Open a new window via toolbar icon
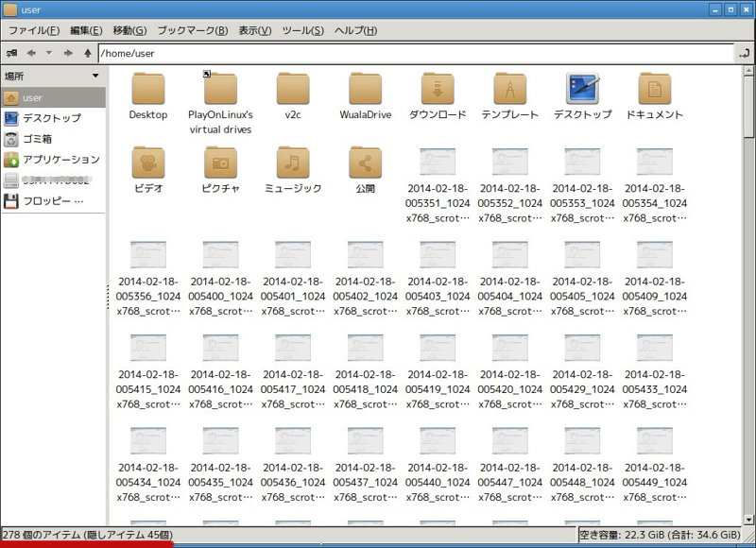The width and height of the screenshot is (756, 548). click(11, 53)
